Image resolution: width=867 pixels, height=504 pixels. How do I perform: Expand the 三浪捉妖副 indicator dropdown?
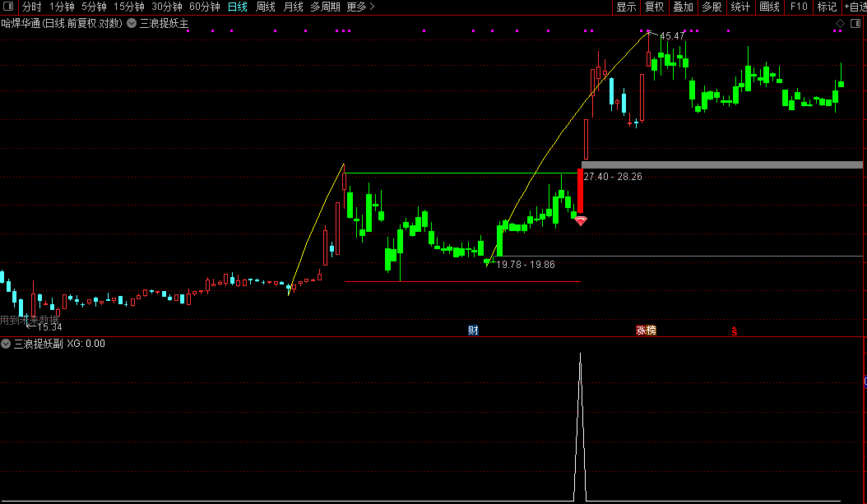[x=6, y=344]
